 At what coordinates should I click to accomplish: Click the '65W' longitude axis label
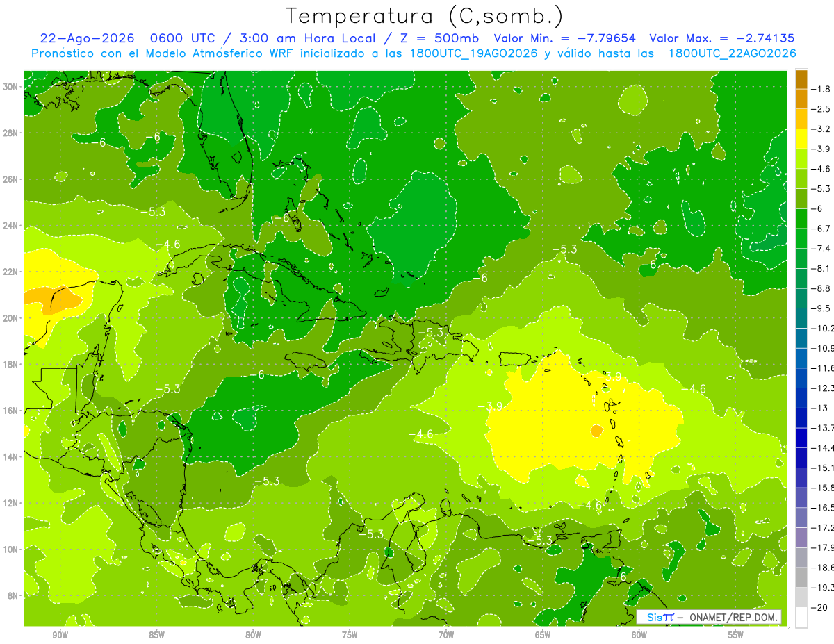pos(543,635)
